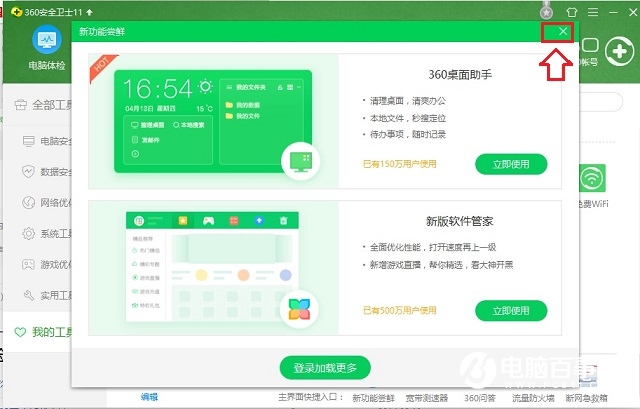Image resolution: width=640 pixels, height=409 pixels.
Task: Minimize the 360安全卫士 main window
Action: click(x=613, y=12)
